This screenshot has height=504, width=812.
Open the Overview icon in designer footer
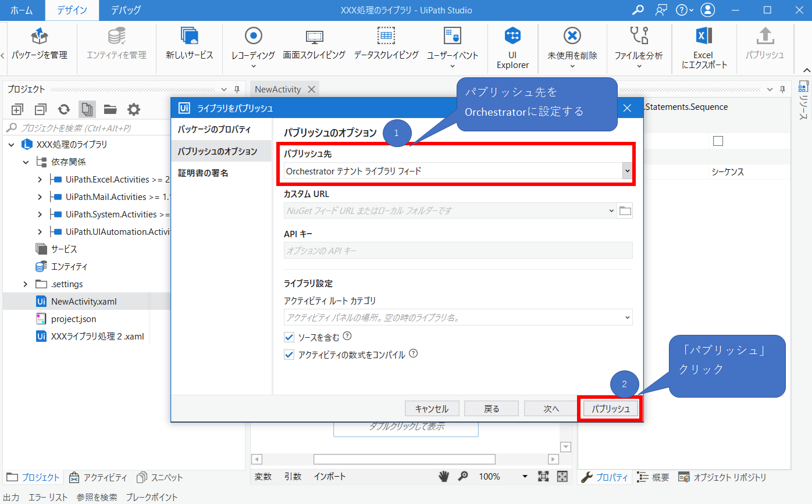(562, 477)
